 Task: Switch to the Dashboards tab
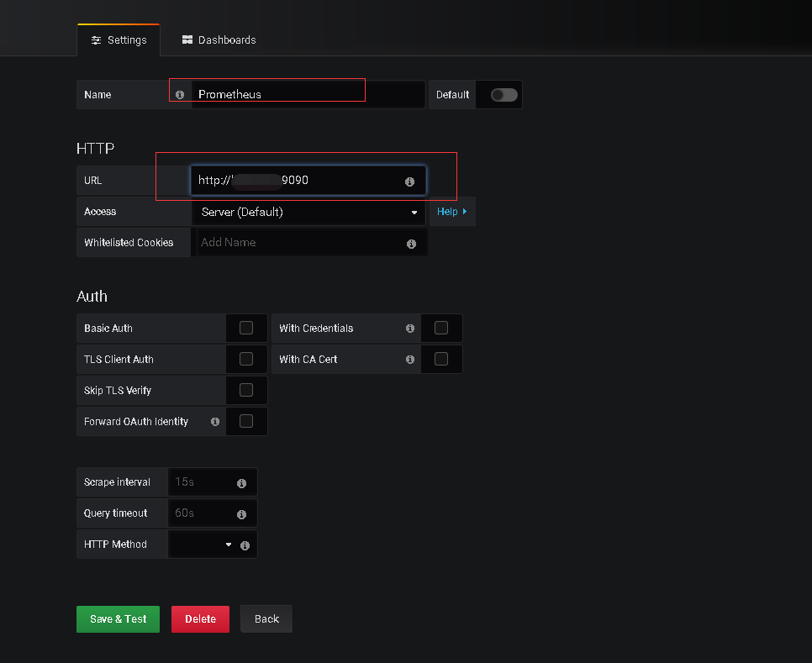219,39
